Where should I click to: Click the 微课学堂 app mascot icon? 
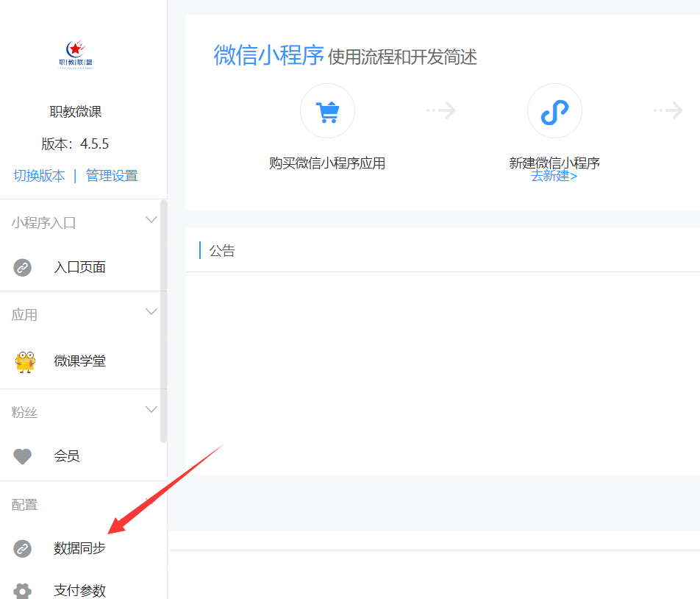(x=25, y=361)
